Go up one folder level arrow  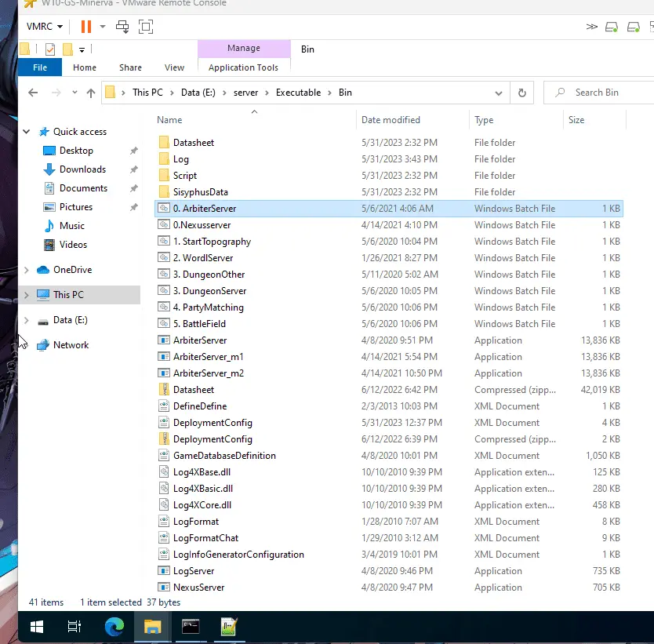(x=90, y=93)
